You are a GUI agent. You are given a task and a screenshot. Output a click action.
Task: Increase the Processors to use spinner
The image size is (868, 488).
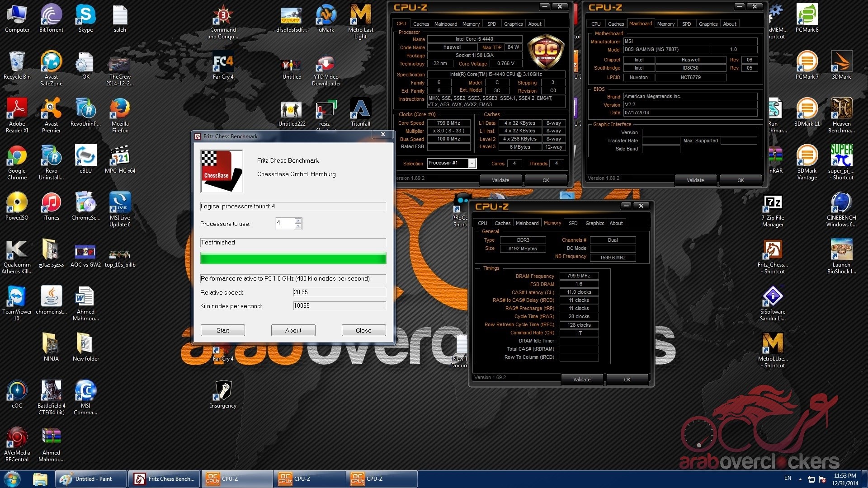pos(298,221)
